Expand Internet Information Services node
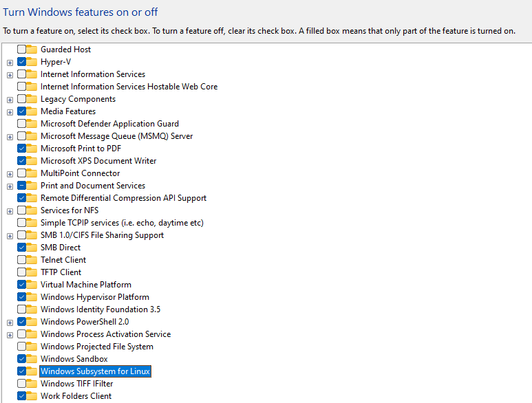Image resolution: width=532 pixels, height=403 pixels. click(x=10, y=75)
